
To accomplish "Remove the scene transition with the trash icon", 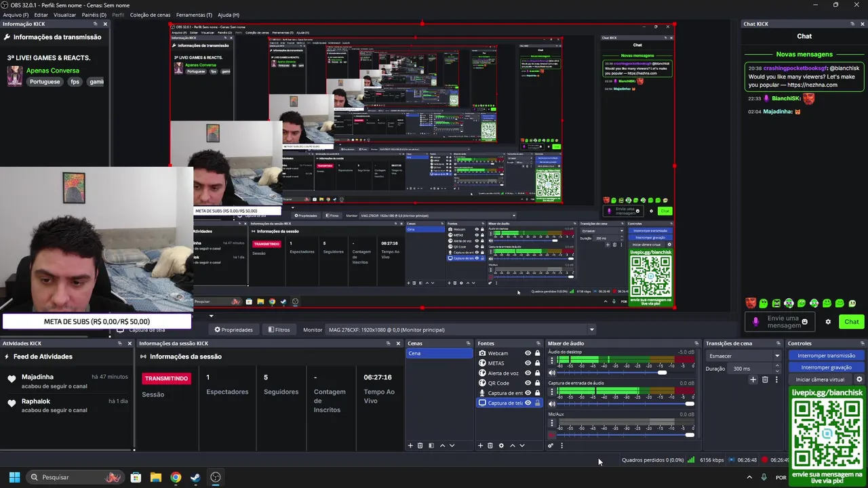I will (x=765, y=380).
